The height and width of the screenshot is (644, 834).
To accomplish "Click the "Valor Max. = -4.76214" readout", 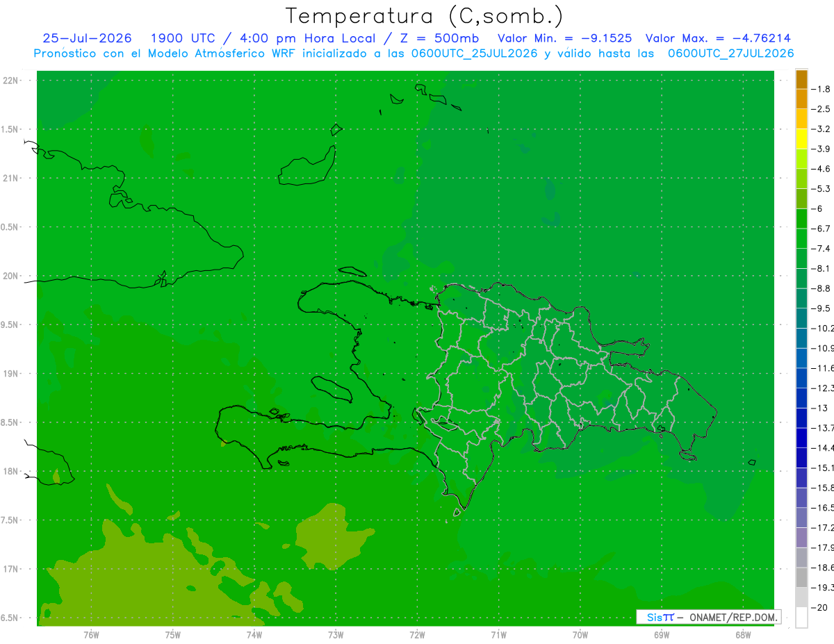I will coord(718,38).
